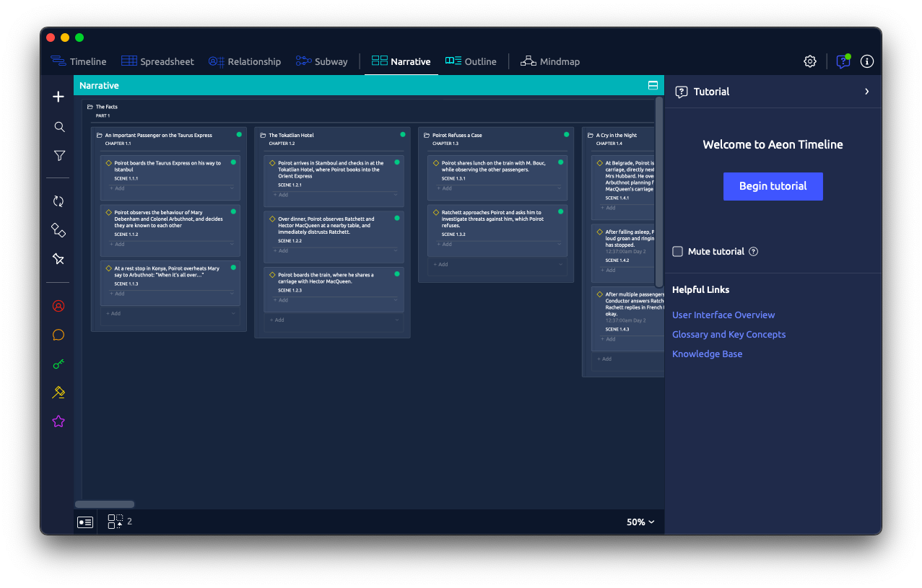Expand Add dropdown at bottom of chapter 1.2
Viewport: 922px width, 588px height.
396,320
